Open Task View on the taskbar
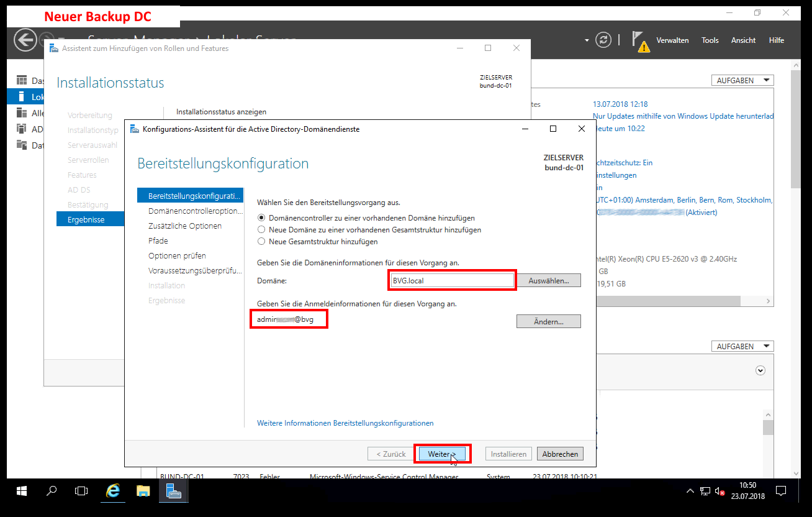 [81, 491]
